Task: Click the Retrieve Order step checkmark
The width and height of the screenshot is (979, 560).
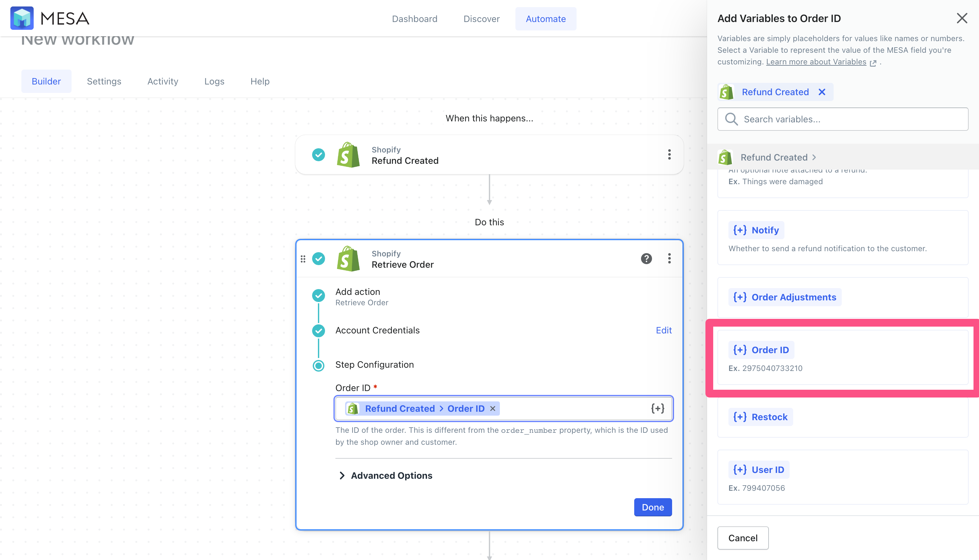Action: coord(319,258)
